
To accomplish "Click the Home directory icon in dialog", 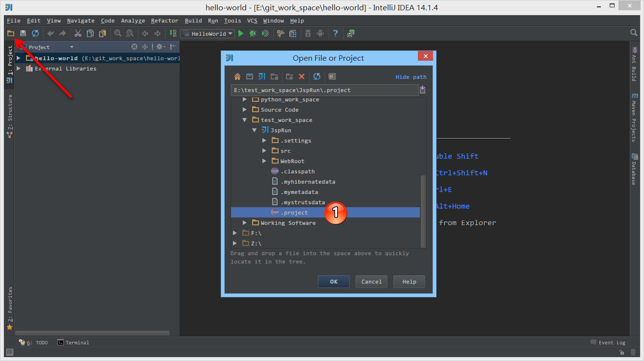I will [237, 76].
